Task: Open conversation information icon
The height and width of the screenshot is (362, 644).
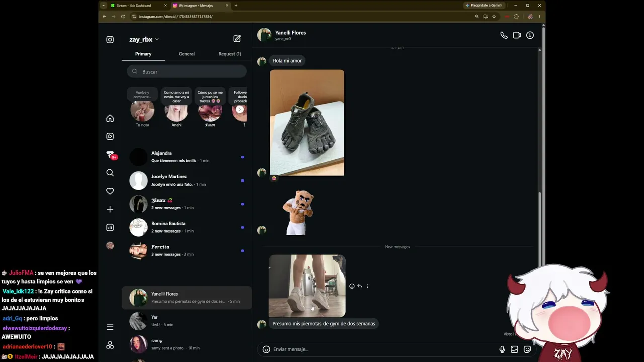Action: tap(530, 35)
